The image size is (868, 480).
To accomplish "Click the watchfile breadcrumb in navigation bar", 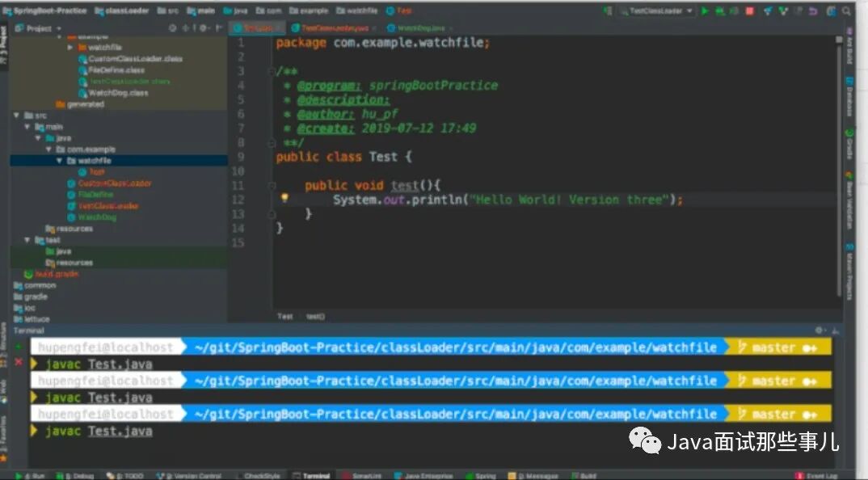I will click(357, 11).
